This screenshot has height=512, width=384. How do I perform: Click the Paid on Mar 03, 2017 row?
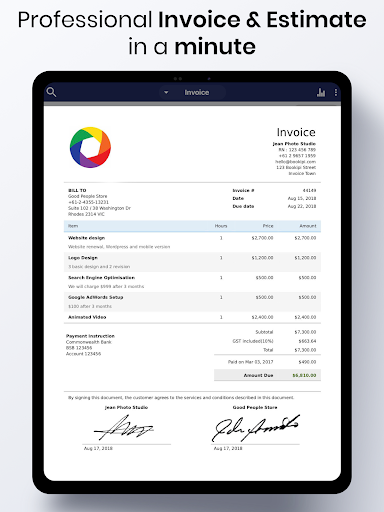[x=267, y=362]
